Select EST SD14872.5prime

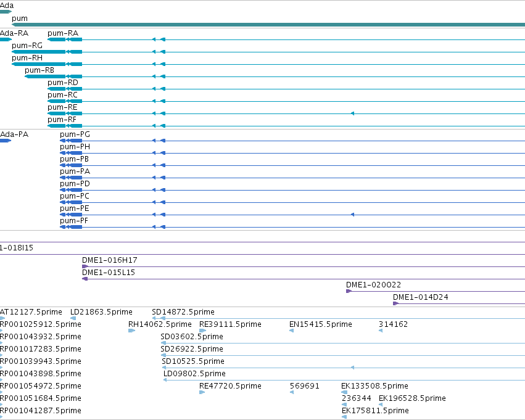(183, 312)
